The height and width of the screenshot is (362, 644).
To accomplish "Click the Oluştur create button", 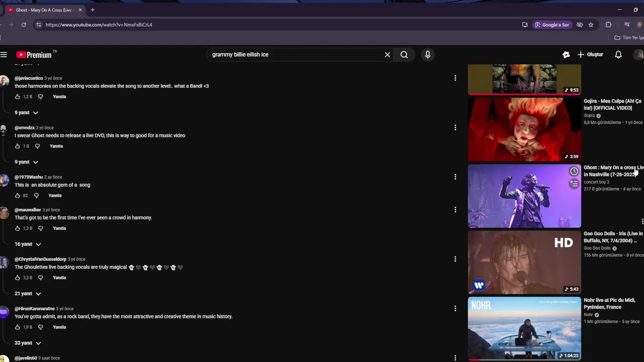I will (x=590, y=55).
